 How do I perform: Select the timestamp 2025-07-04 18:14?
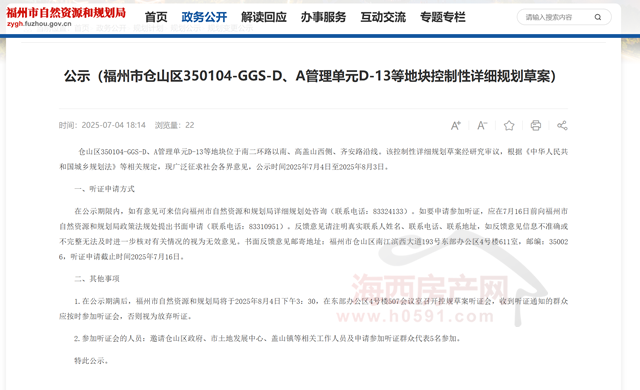[113, 125]
